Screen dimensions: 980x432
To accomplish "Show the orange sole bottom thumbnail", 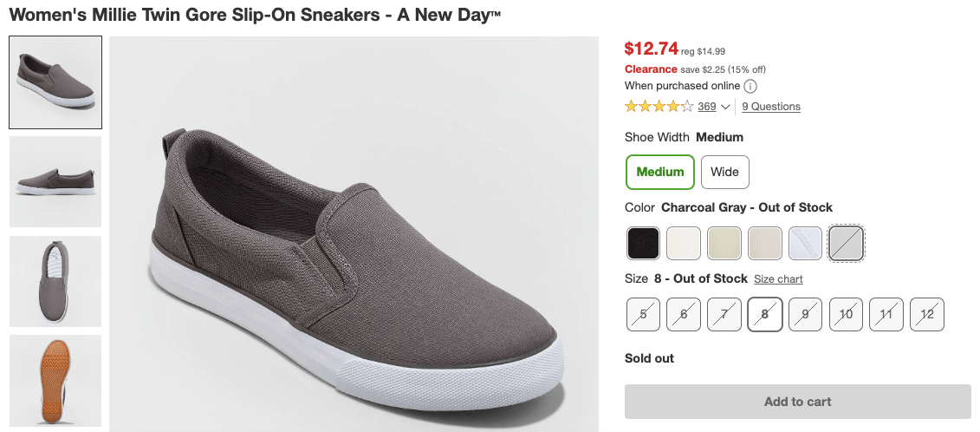I will pos(55,380).
